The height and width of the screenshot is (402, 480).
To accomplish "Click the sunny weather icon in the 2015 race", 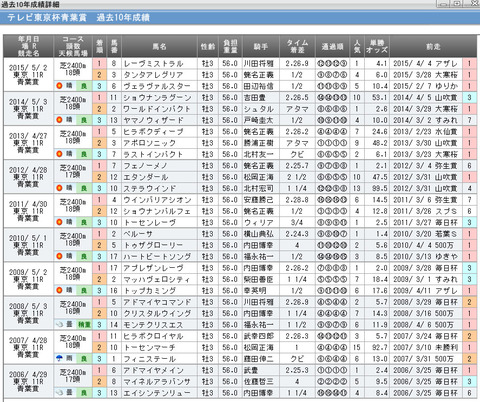I will tap(59, 86).
